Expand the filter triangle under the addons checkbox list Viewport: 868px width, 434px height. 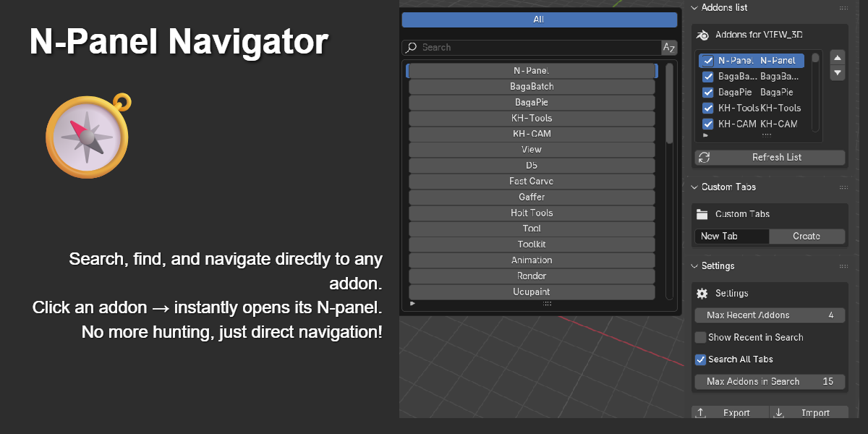(706, 135)
